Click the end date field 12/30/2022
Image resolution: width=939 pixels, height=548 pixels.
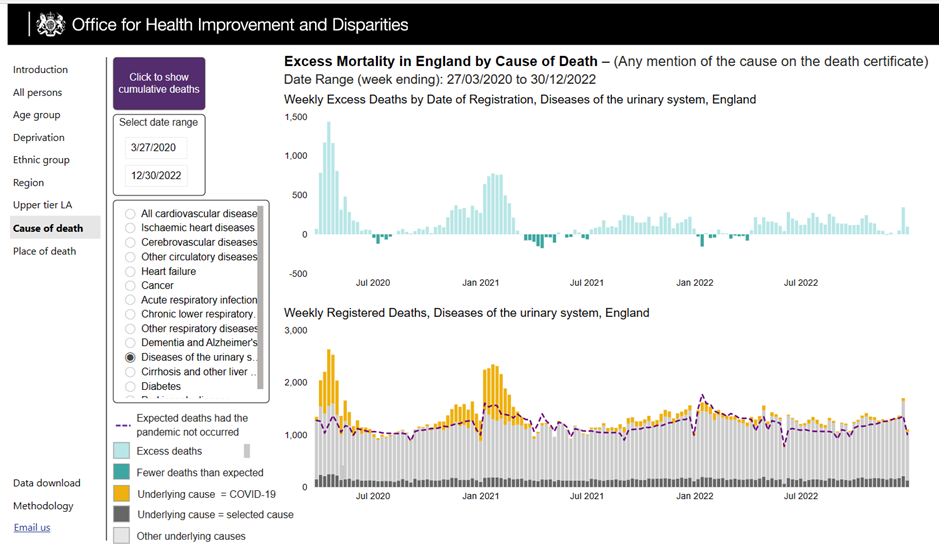point(156,177)
